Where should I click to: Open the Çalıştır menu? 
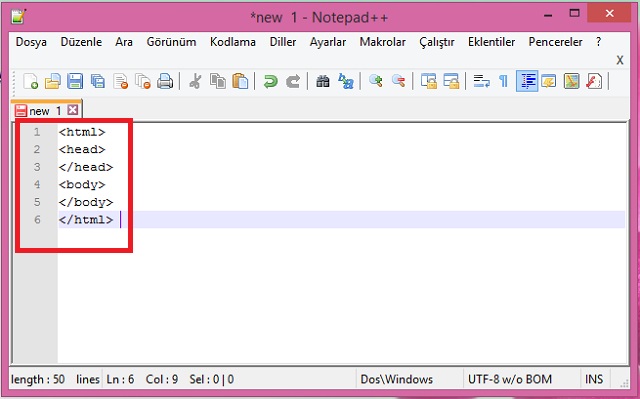tap(437, 42)
